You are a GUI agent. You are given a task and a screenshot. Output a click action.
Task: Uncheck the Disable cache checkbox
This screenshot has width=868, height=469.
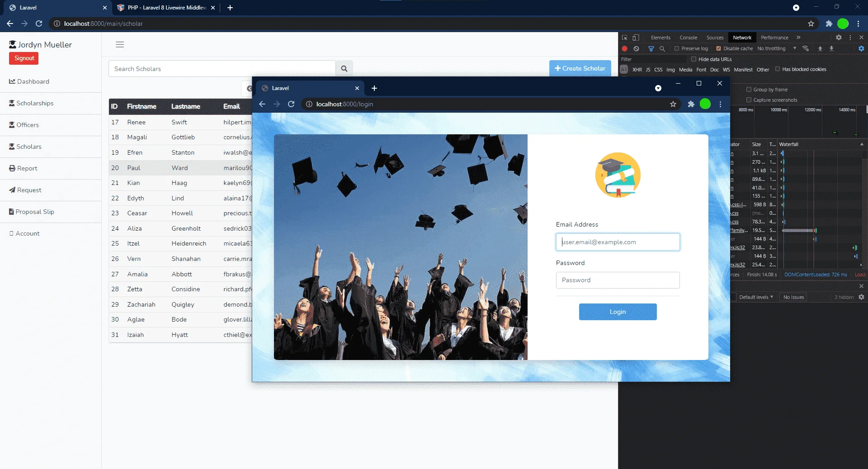718,48
